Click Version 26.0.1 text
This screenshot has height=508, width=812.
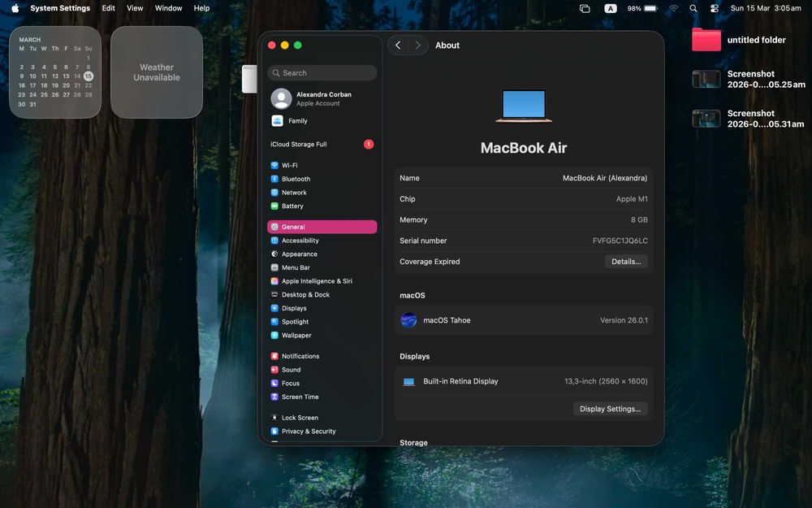click(624, 320)
